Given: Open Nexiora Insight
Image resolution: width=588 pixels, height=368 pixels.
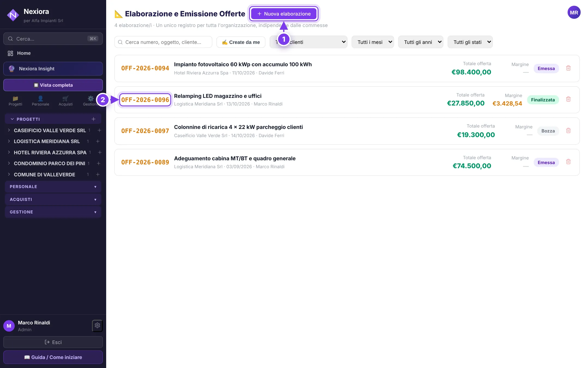Looking at the screenshot, I should click(x=53, y=69).
